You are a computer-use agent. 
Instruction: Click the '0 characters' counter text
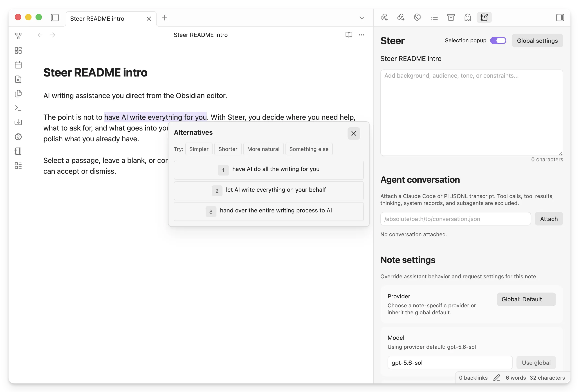[x=547, y=160]
